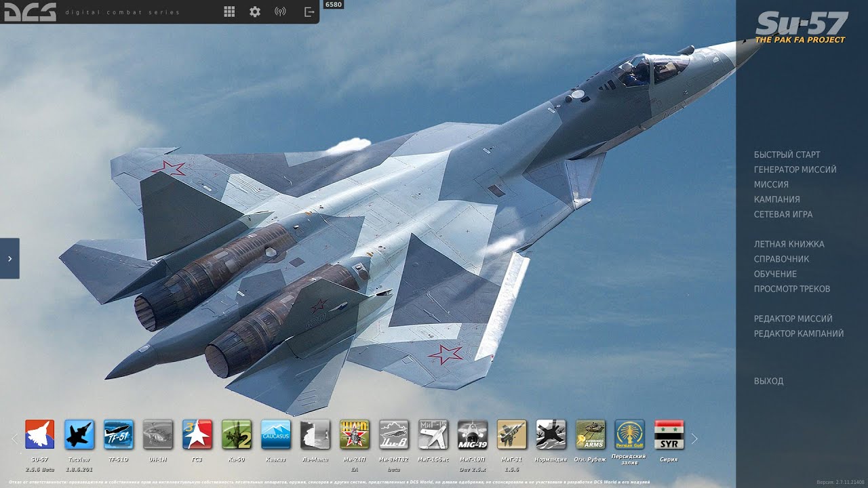Select the TF-51D module icon

click(x=118, y=434)
